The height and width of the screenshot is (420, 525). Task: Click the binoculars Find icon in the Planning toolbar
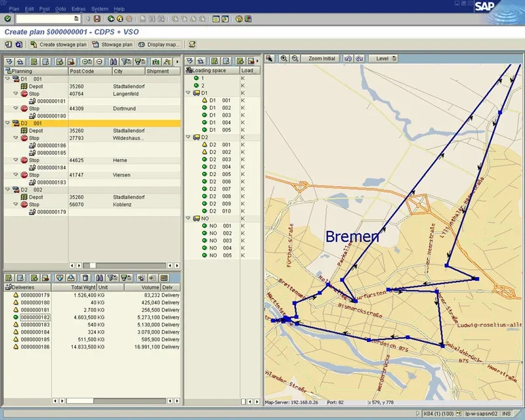(x=112, y=62)
